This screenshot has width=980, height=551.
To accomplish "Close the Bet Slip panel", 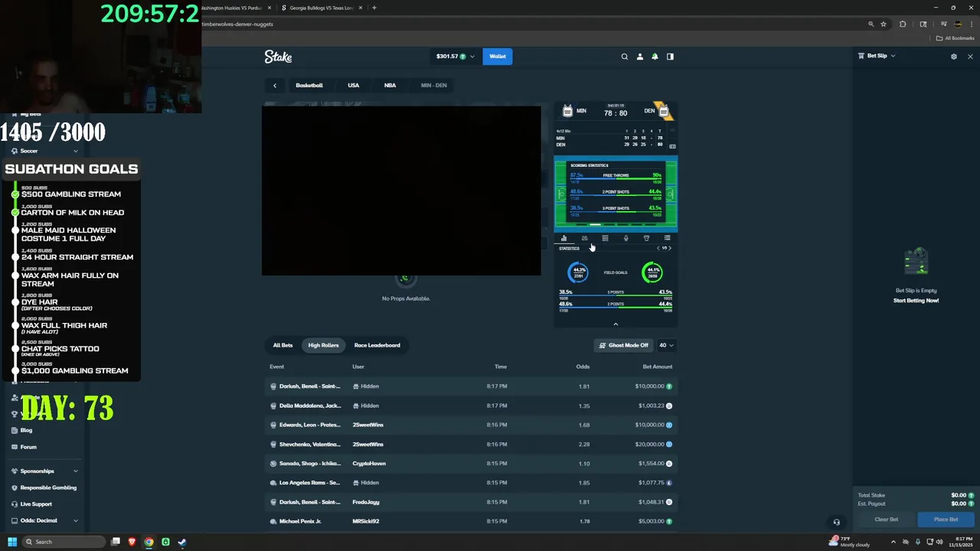I will pos(970,57).
